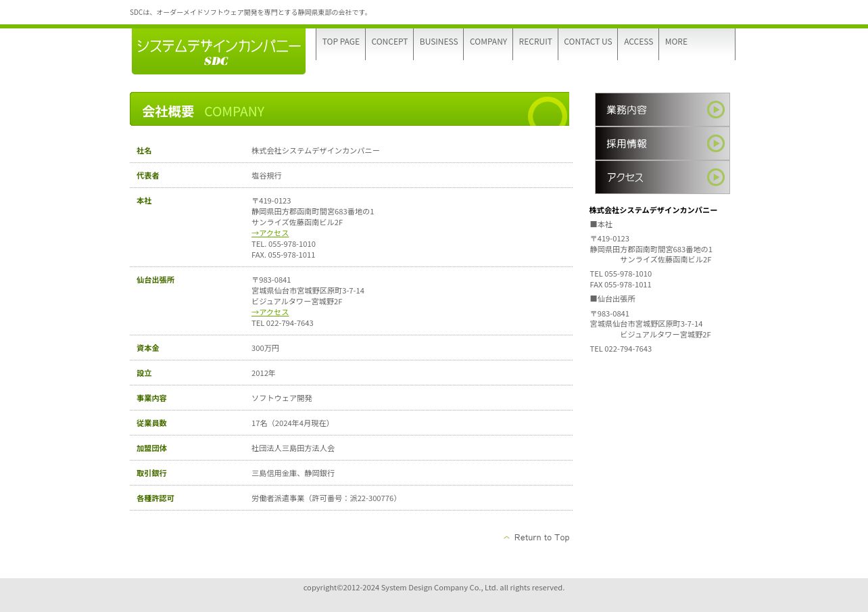
Task: Click the sidebar ■本社 heading
Action: [601, 225]
